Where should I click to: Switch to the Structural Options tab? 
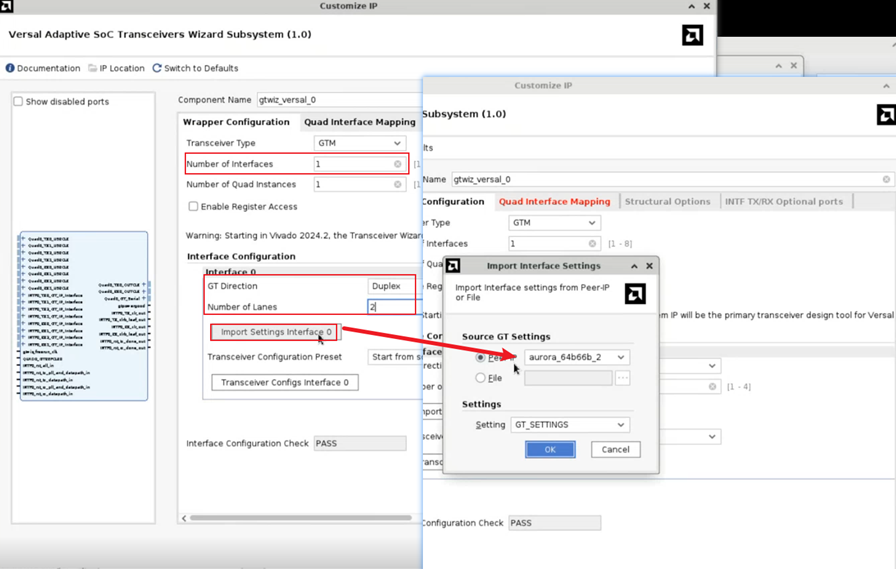(667, 202)
